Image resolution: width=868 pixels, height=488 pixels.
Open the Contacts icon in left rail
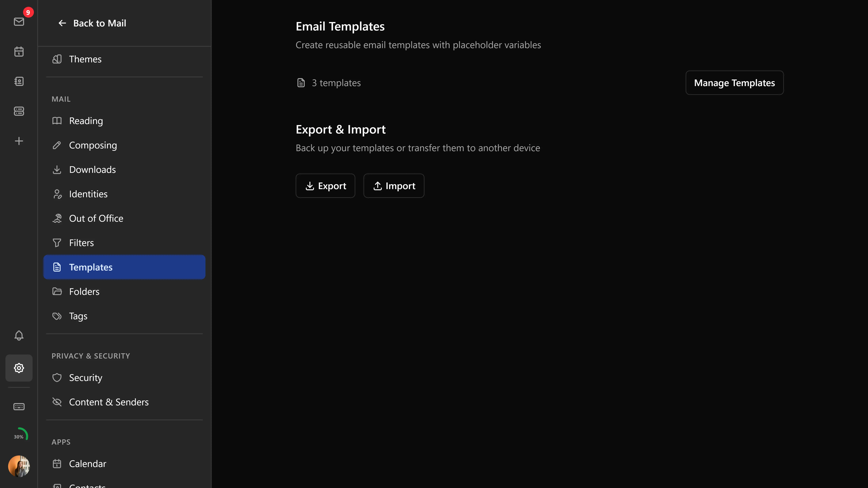pyautogui.click(x=19, y=81)
